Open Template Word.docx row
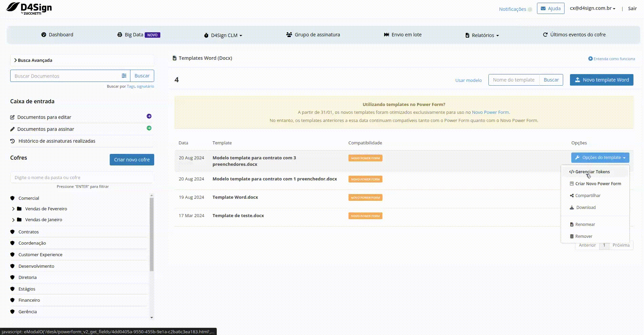 (x=235, y=197)
